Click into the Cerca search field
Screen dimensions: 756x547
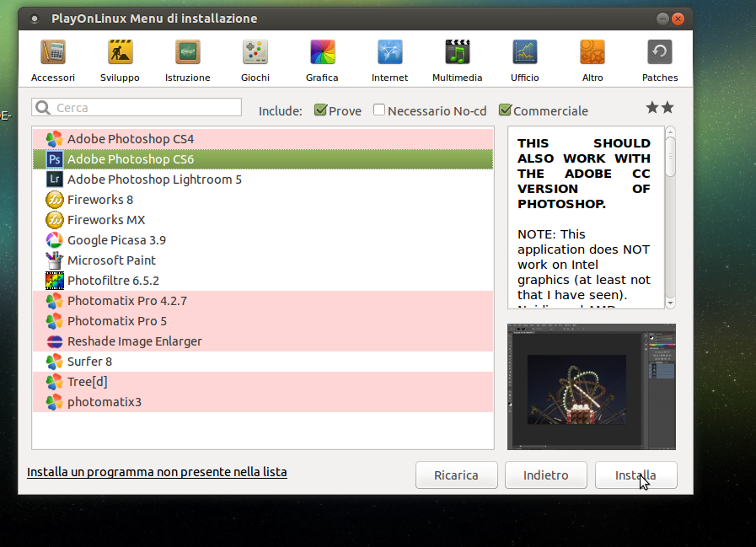click(137, 108)
